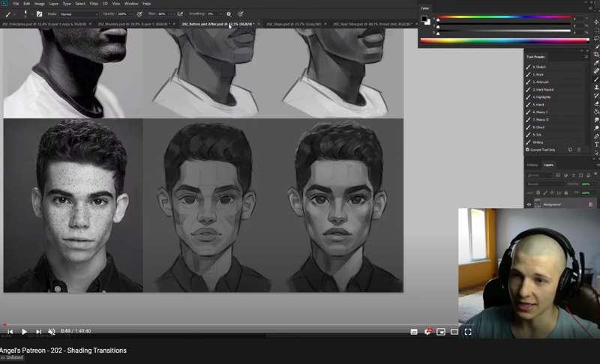Click the hue slider in Color panel

point(504,17)
